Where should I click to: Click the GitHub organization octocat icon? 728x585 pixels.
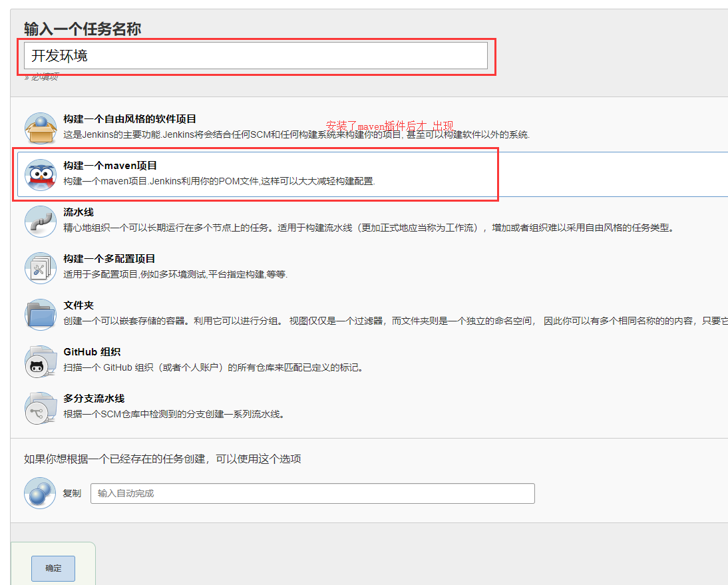[41, 361]
